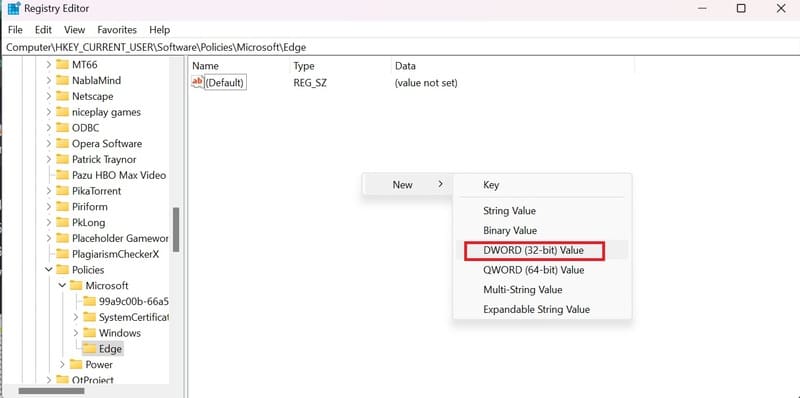
Task: Expand the NablaMind tree node
Action: 48,81
